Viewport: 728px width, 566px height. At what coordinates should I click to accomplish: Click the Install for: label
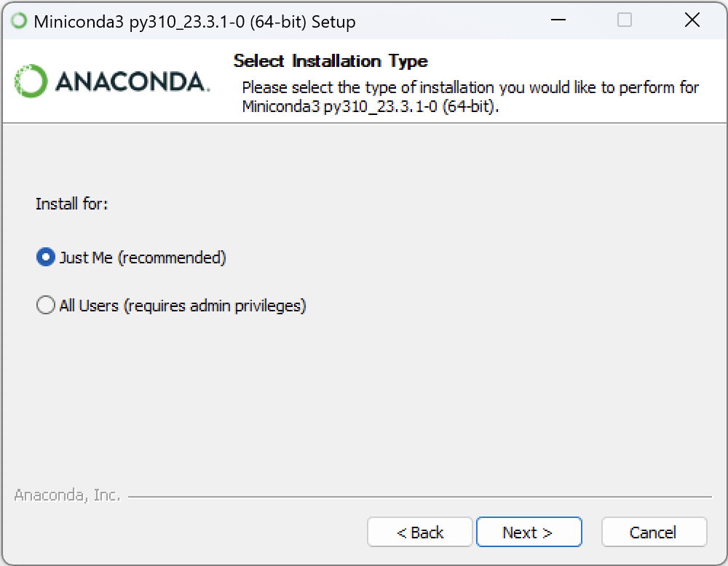(71, 204)
